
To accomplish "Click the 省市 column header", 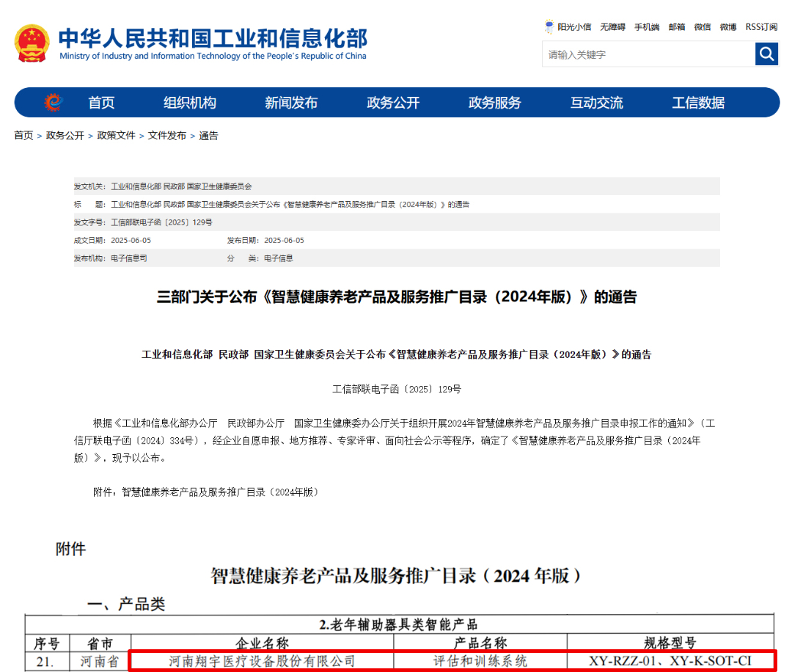I will [x=100, y=643].
